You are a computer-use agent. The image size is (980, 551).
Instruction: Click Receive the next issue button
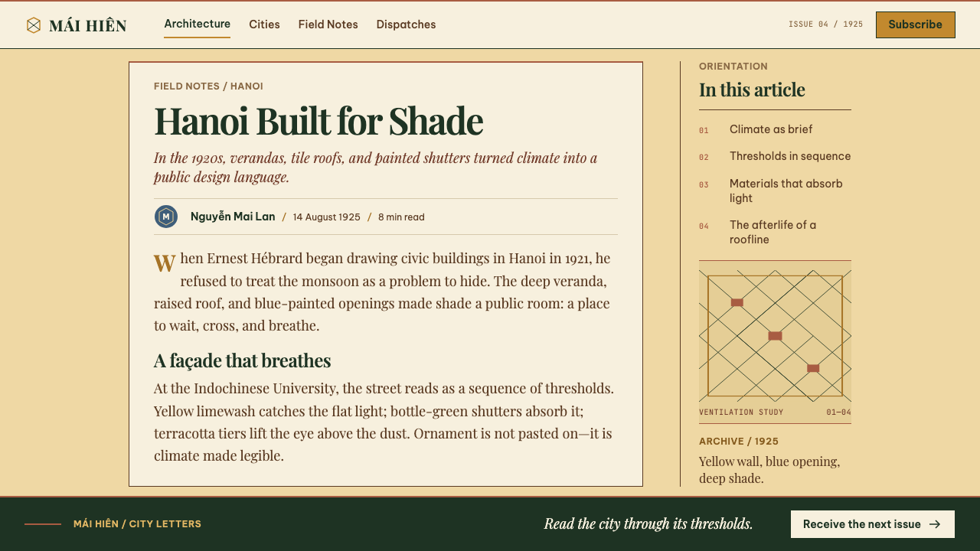click(x=872, y=524)
